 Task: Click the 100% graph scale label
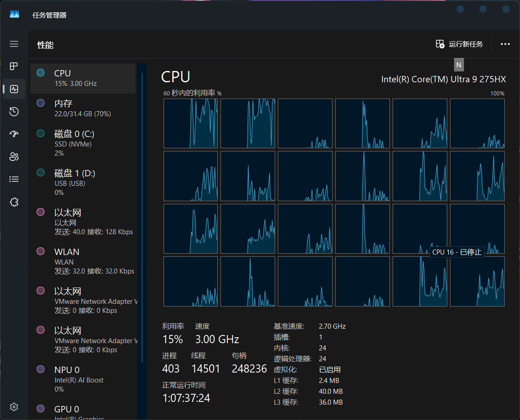coord(497,94)
